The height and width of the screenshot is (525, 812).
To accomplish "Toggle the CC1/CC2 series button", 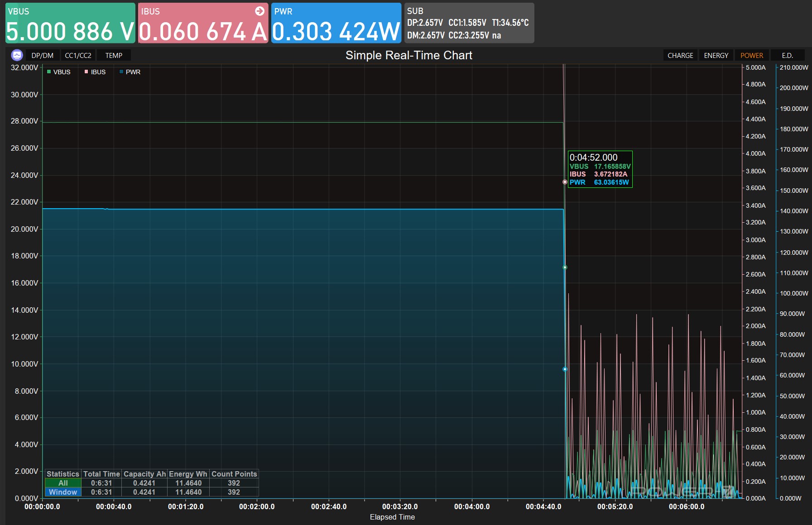I will 78,55.
